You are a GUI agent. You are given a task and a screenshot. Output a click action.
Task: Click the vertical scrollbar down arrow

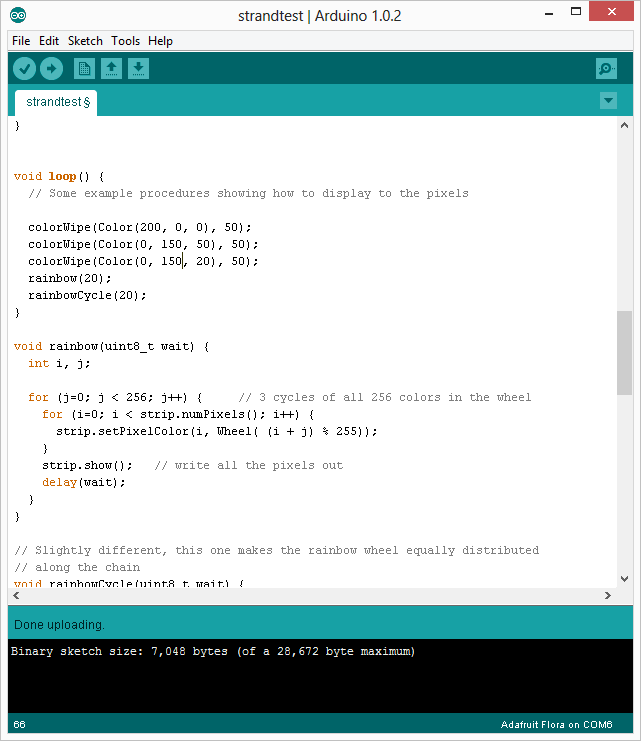(624, 579)
